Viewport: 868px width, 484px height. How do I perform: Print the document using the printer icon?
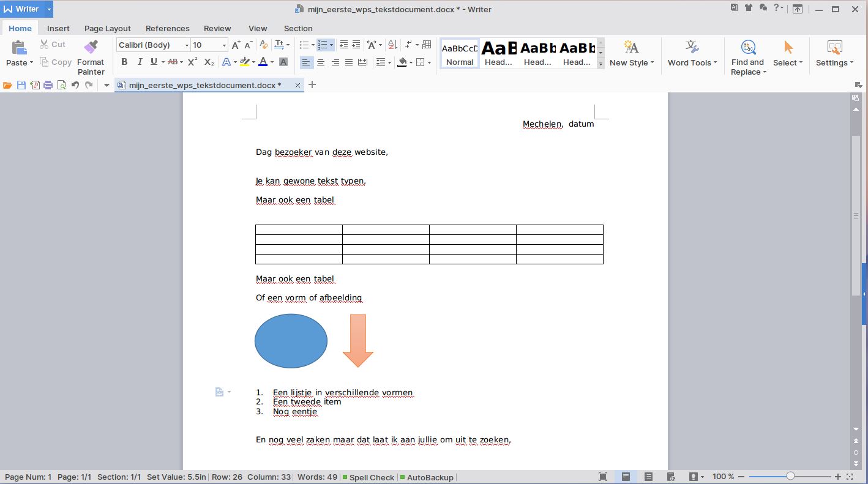48,85
